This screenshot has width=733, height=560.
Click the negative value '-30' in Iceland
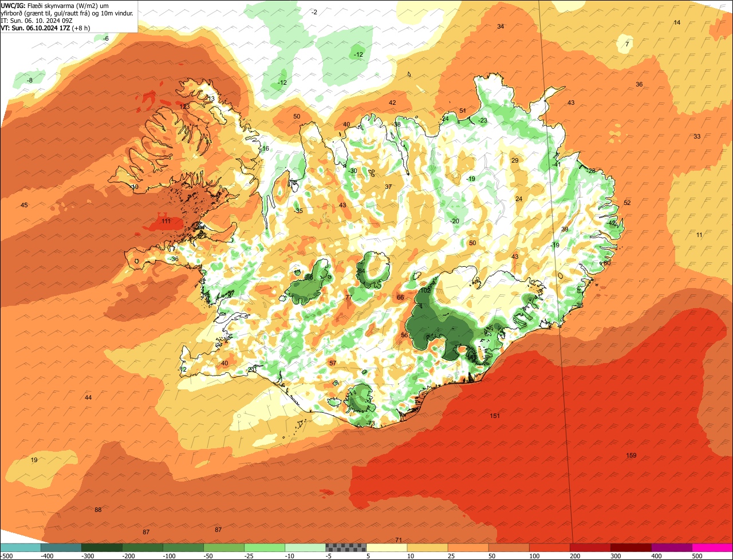353,171
